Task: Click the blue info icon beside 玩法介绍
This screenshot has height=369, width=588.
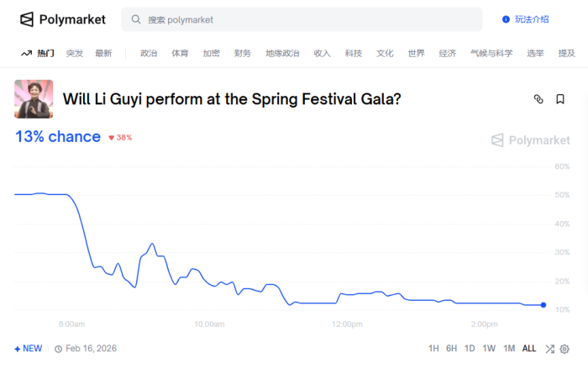Action: [x=506, y=18]
